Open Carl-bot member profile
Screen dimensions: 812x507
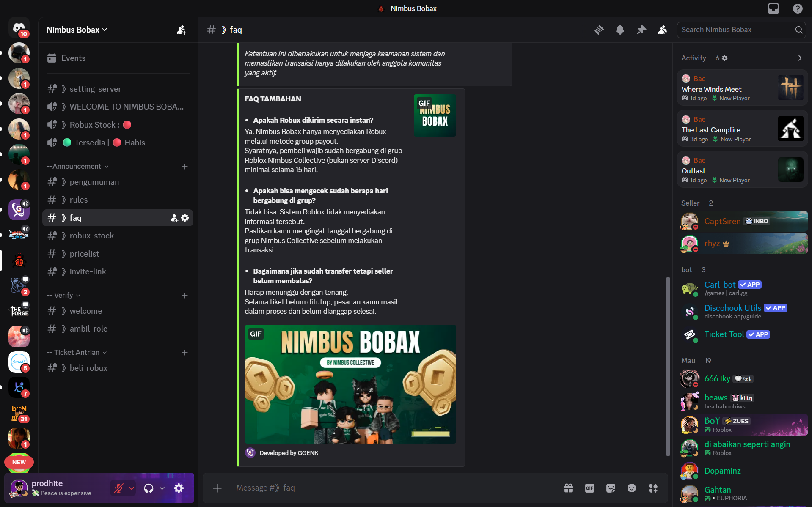point(743,288)
